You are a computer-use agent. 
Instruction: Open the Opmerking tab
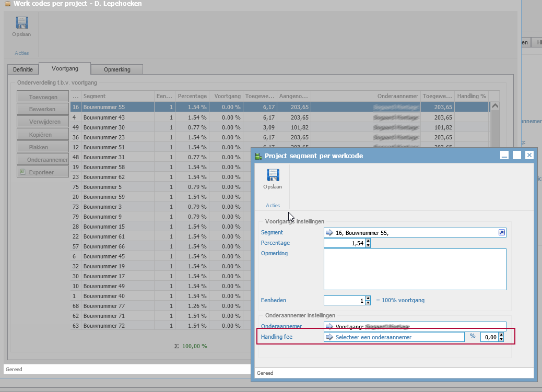(116, 69)
